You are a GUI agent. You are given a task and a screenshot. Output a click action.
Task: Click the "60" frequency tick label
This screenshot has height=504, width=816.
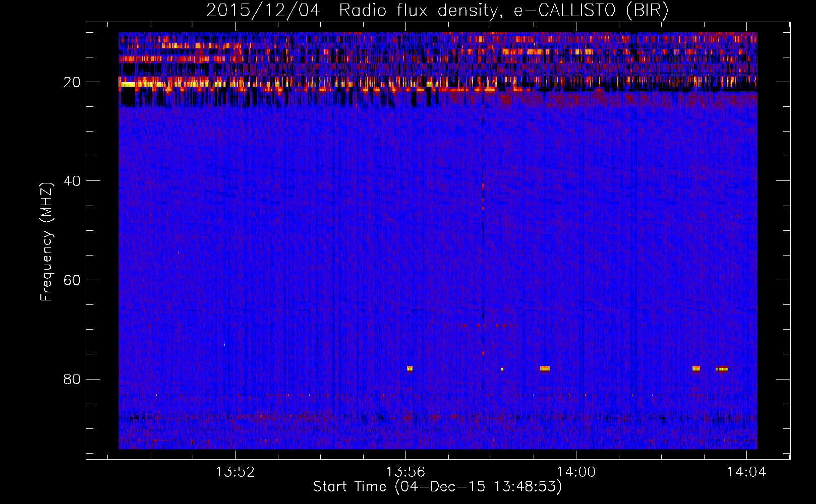pos(73,280)
